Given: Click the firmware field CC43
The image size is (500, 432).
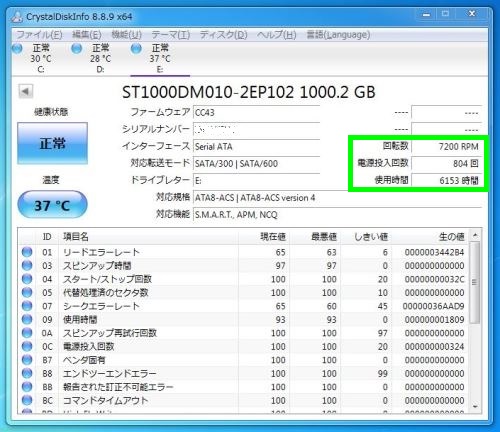Looking at the screenshot, I should point(256,113).
